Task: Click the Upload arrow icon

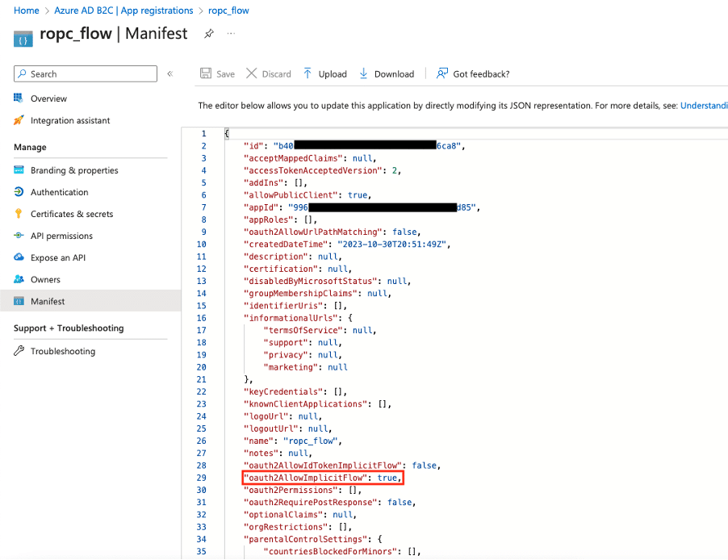Action: click(308, 73)
